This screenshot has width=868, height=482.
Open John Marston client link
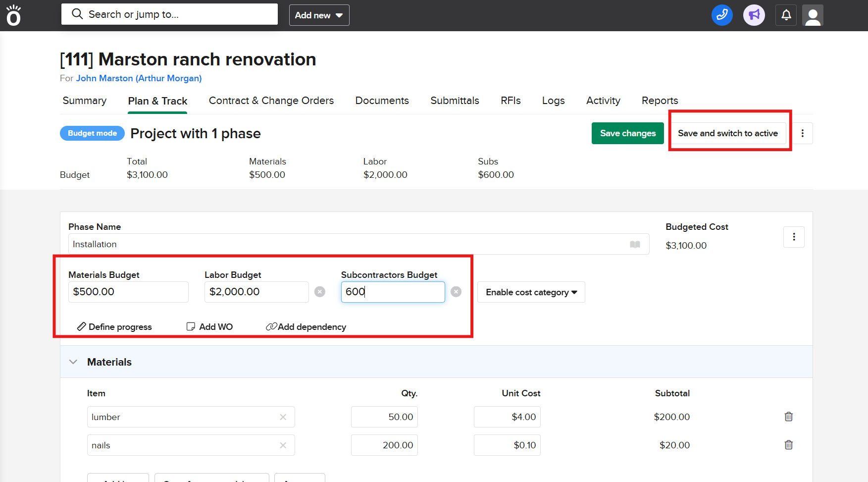[139, 78]
